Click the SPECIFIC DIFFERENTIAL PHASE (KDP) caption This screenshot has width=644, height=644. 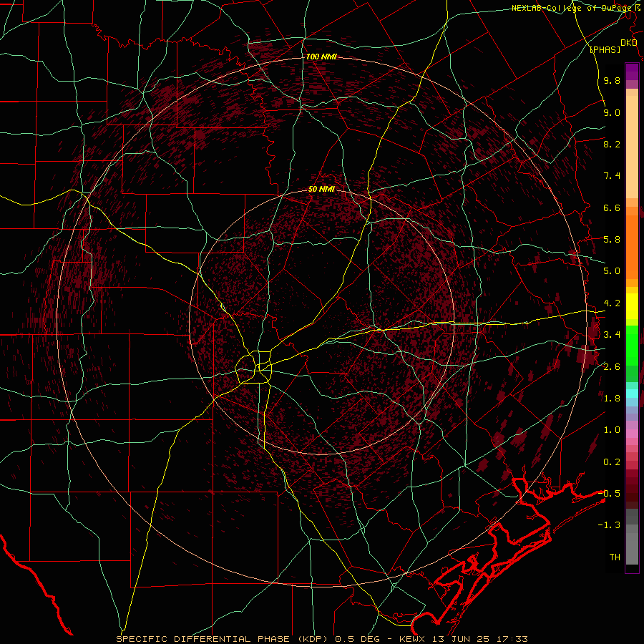pyautogui.click(x=222, y=639)
